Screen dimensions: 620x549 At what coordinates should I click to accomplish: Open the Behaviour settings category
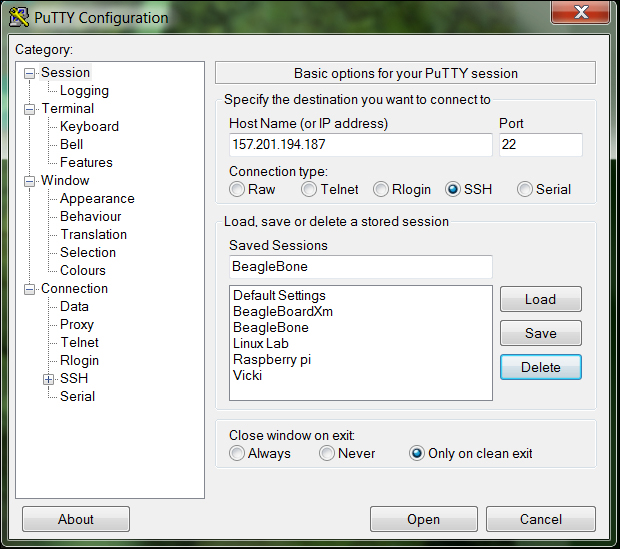(91, 216)
